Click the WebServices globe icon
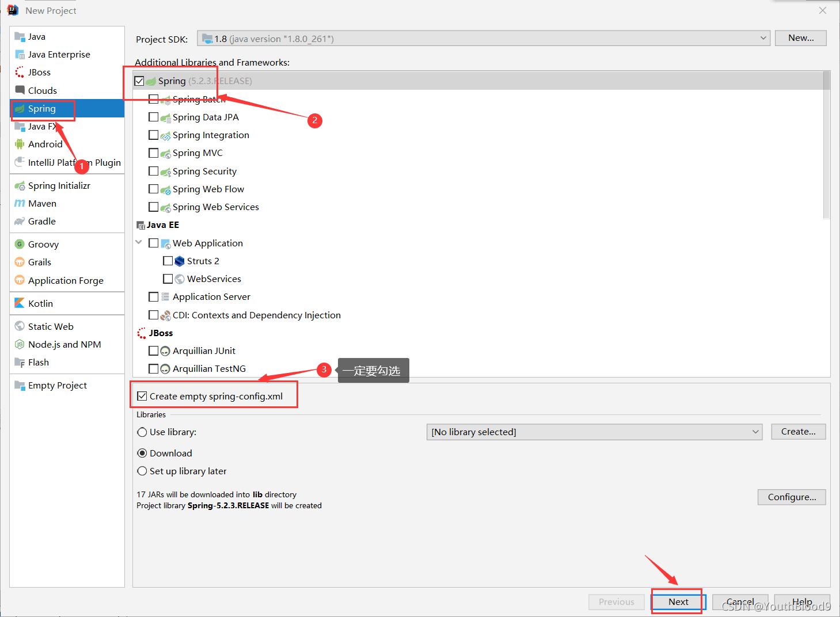840x617 pixels. click(x=180, y=279)
